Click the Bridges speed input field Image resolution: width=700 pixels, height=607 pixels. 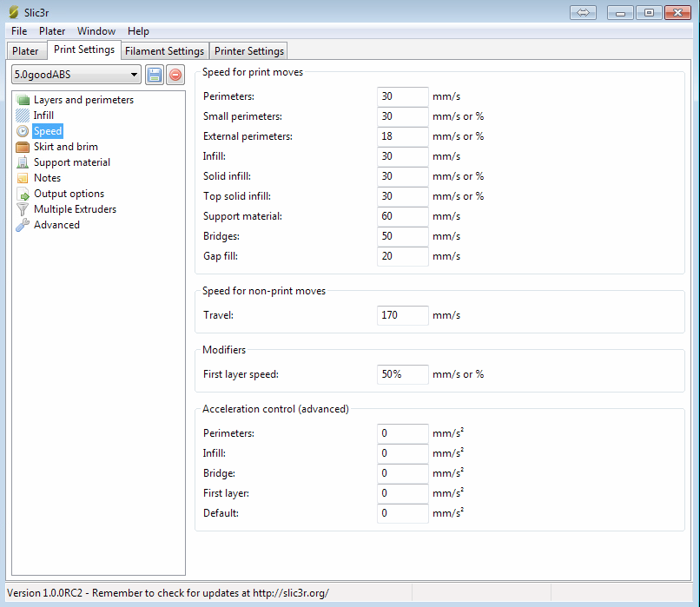tap(403, 236)
